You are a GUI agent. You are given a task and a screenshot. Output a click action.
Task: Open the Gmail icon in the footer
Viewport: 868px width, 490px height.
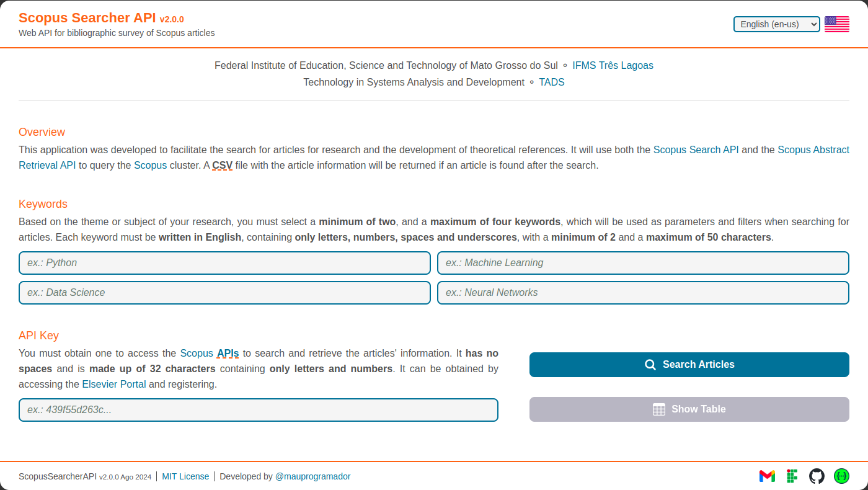[x=767, y=476]
